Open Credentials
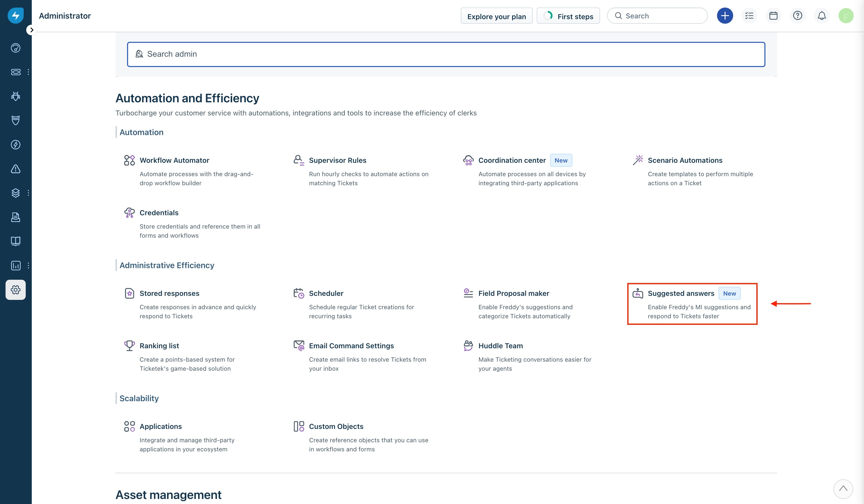864x504 pixels. (159, 212)
